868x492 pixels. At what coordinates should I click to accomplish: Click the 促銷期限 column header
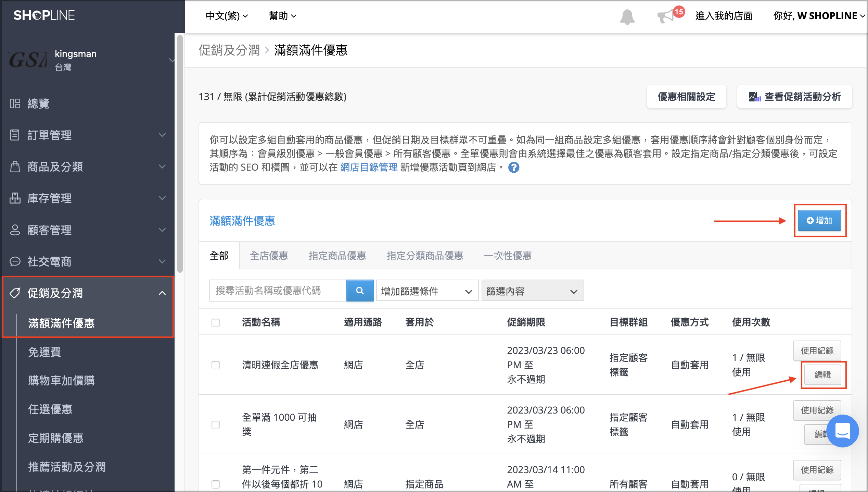(526, 322)
